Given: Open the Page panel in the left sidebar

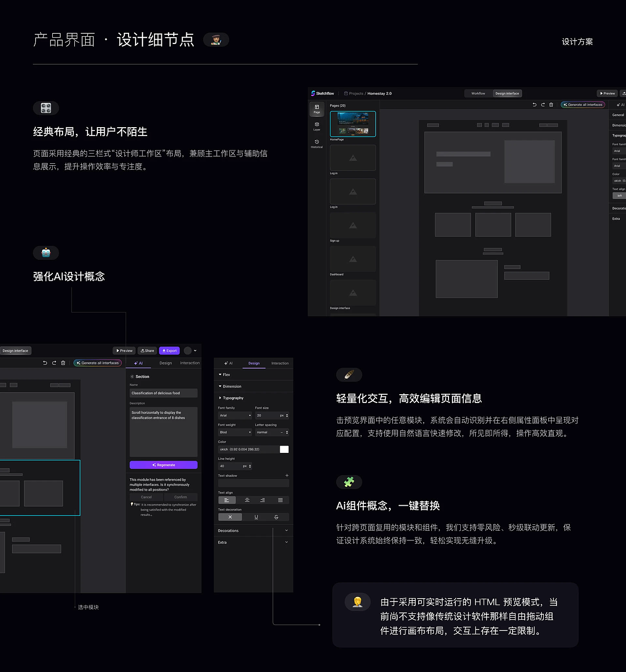Looking at the screenshot, I should 316,110.
